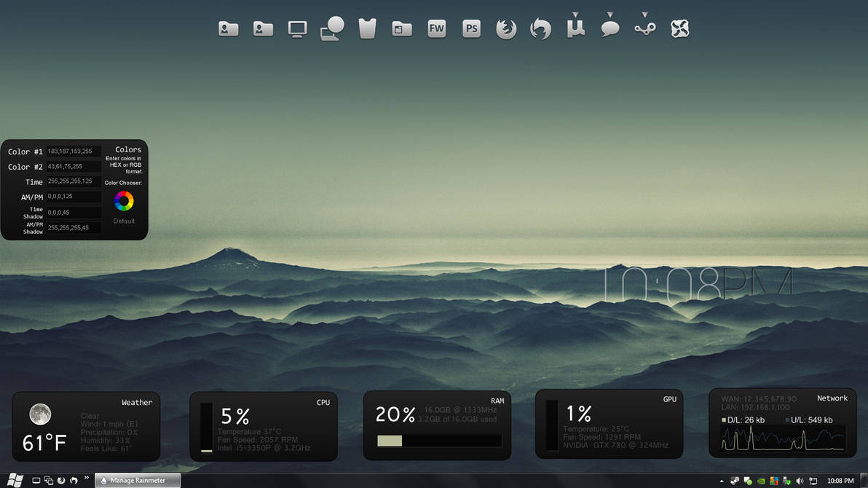Open Firefox from the taskbar quick launch
Image resolution: width=868 pixels, height=488 pixels.
click(61, 481)
